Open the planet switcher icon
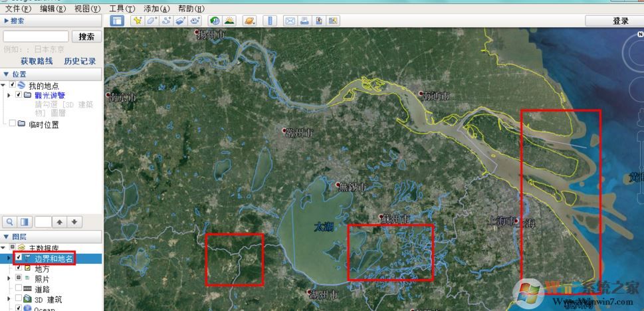Viewport: 644px width, 311px height. click(249, 21)
